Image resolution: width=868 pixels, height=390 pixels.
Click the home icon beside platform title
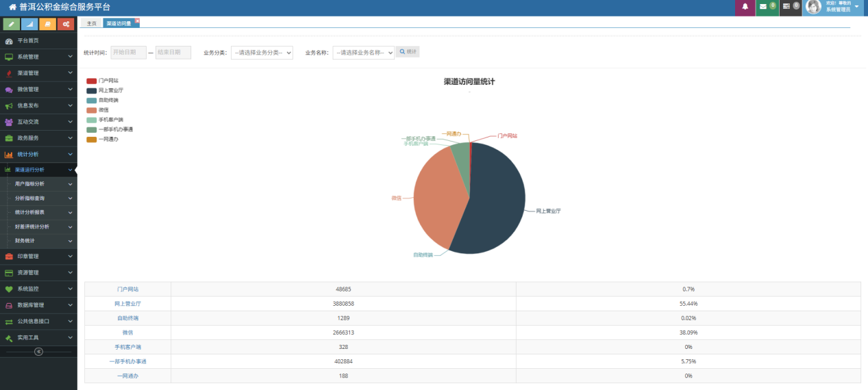point(12,7)
